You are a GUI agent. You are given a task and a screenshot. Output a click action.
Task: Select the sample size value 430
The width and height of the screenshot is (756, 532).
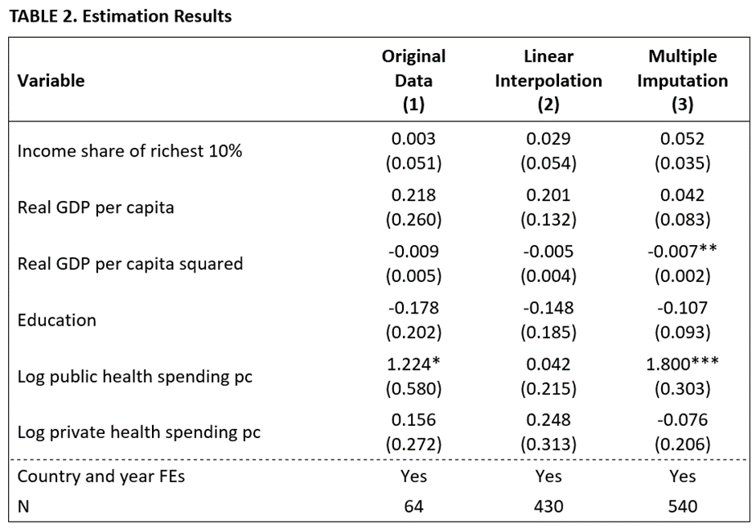pyautogui.click(x=548, y=506)
